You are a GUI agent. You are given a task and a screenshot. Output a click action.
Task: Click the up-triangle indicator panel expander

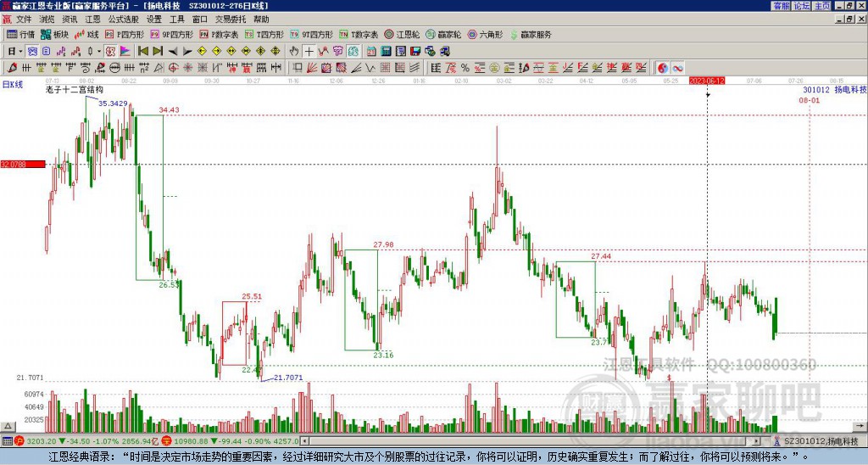[x=7, y=426]
